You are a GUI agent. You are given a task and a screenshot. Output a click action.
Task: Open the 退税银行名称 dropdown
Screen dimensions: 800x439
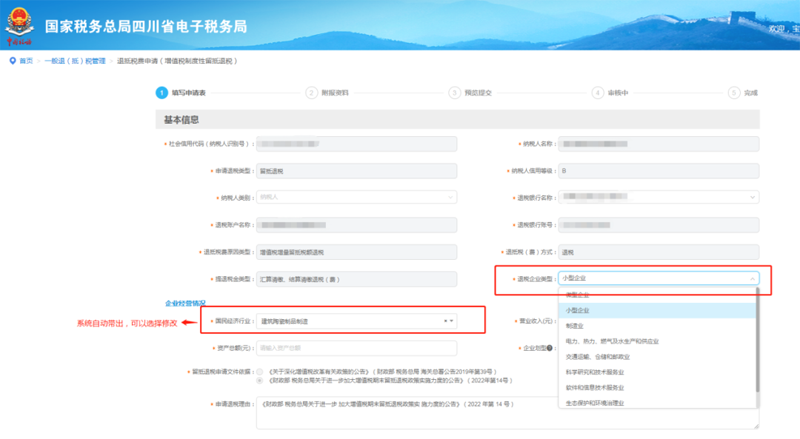point(659,197)
